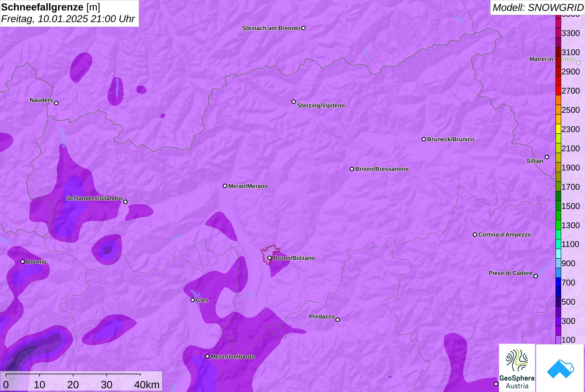The height and width of the screenshot is (392, 585).
Task: Click the Cles location marker
Action: point(193,300)
